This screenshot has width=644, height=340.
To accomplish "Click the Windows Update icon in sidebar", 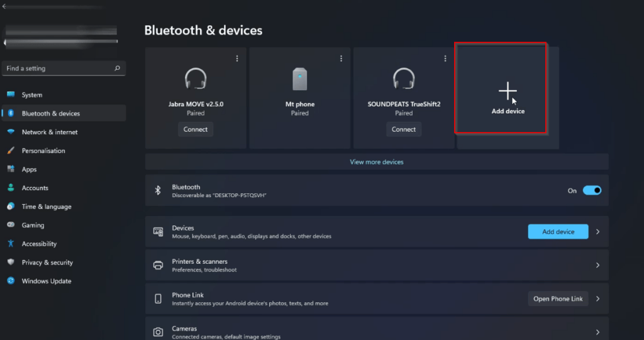I will (x=11, y=281).
